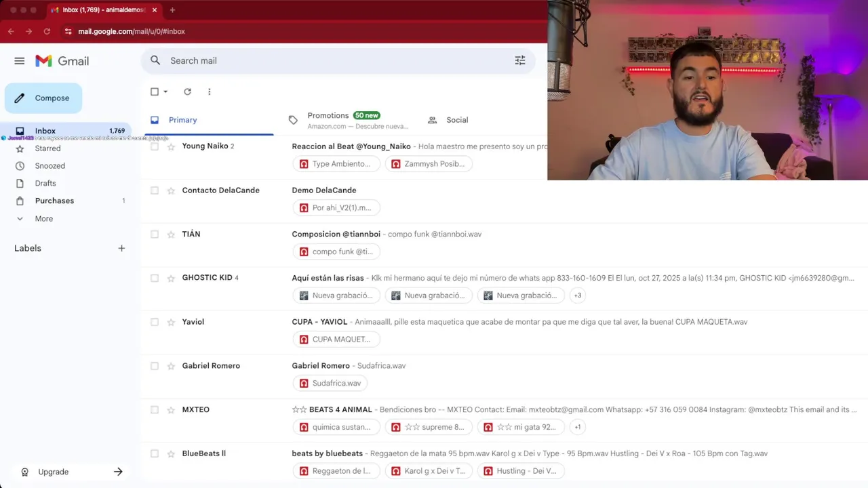Open a new browser tab
This screenshot has height=488, width=868.
pos(172,10)
